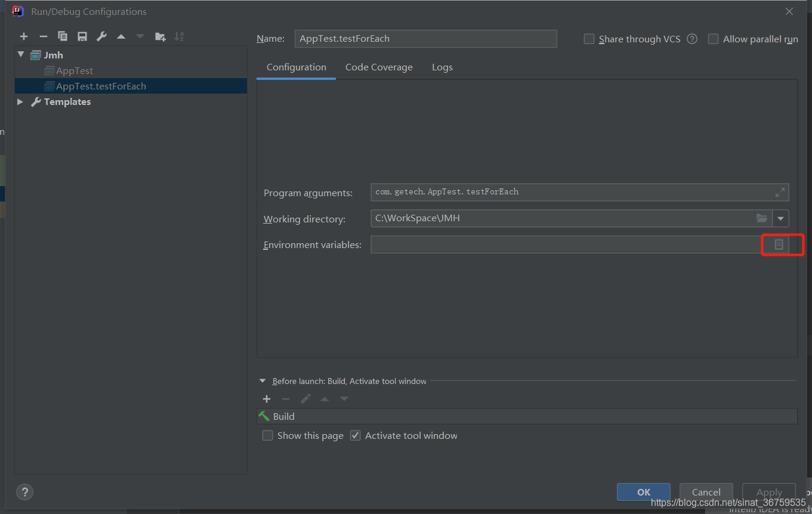Click the Apply button
Image resolution: width=812 pixels, height=514 pixels.
point(769,492)
